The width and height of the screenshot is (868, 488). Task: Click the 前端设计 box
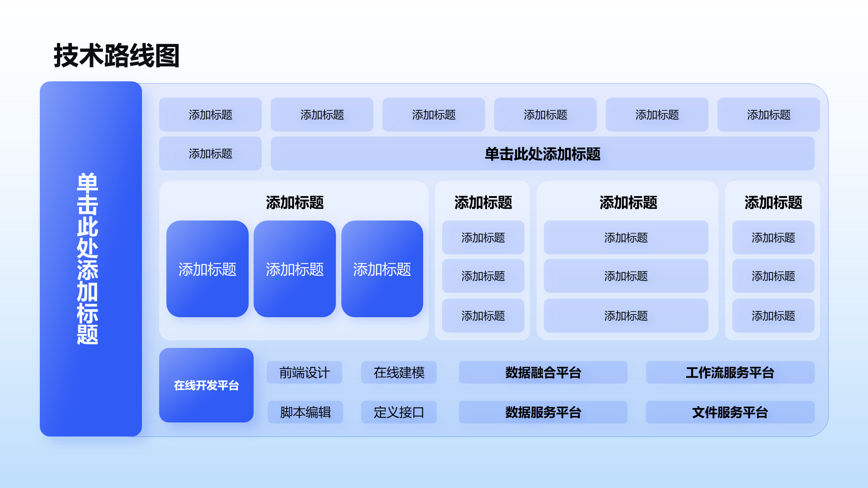304,372
